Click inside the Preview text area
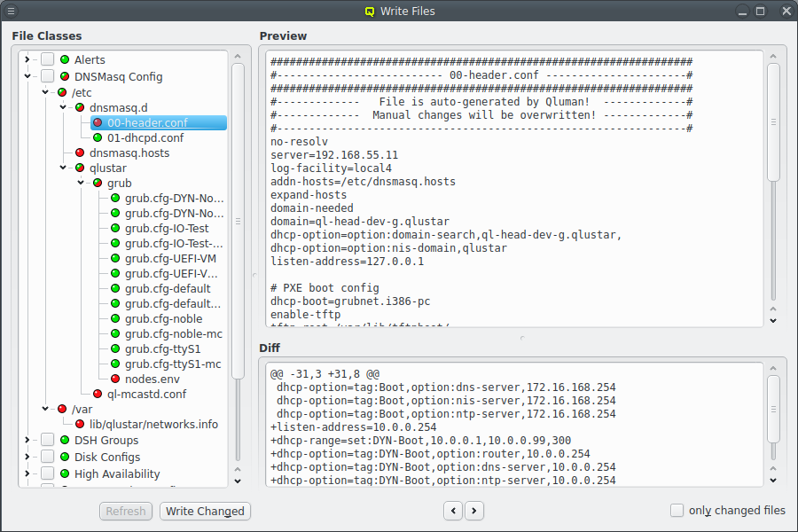 pos(514,188)
